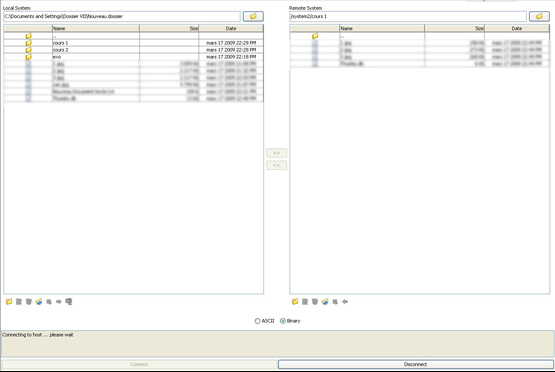Click the >> transfer to remote button
This screenshot has width=555, height=372.
(276, 153)
